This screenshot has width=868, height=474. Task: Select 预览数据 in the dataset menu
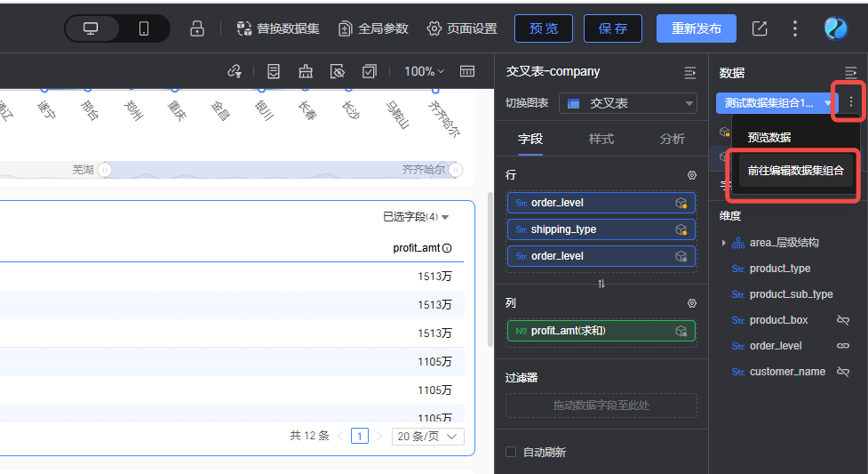point(769,138)
